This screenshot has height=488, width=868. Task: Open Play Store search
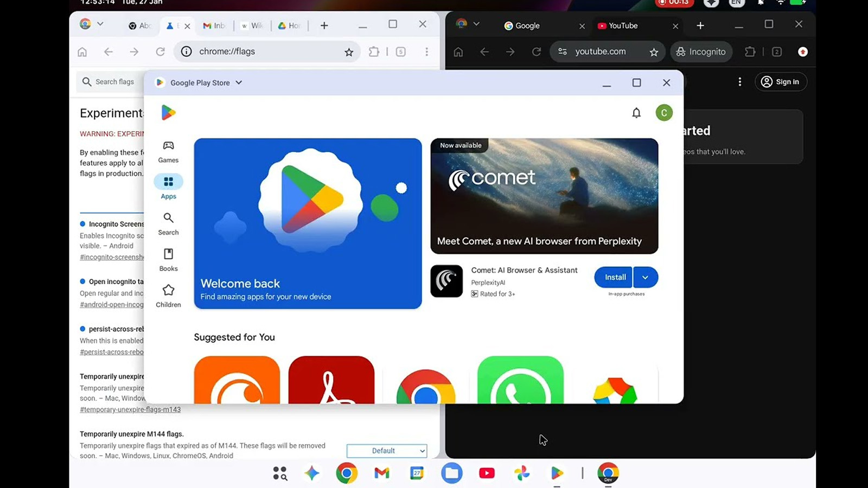(168, 223)
